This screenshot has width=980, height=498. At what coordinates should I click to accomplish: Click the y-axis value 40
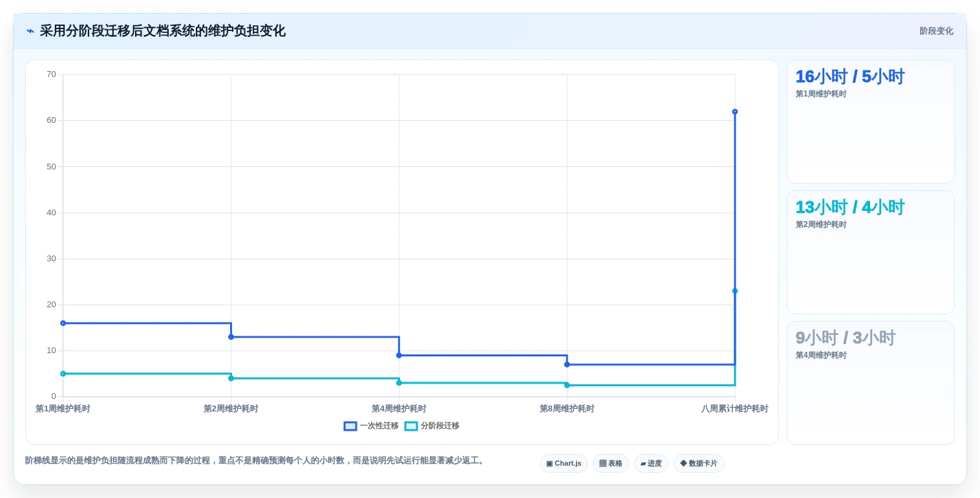[x=51, y=213]
